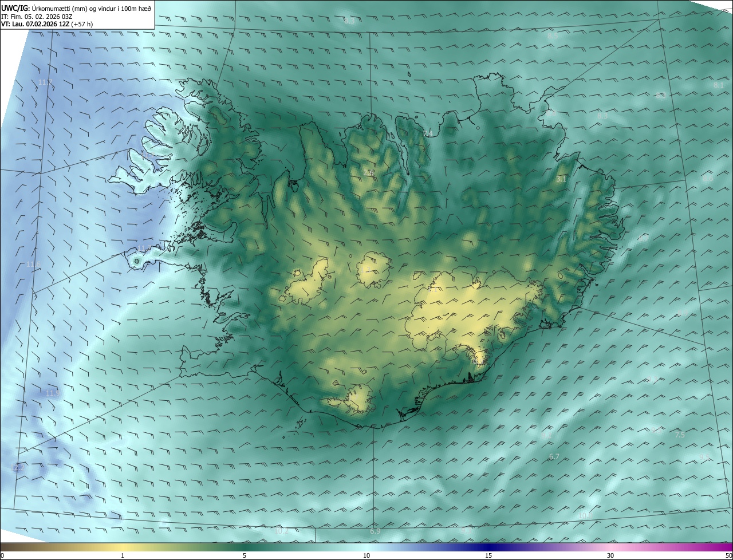Click the '7.5' value label over the sea

(x=680, y=435)
